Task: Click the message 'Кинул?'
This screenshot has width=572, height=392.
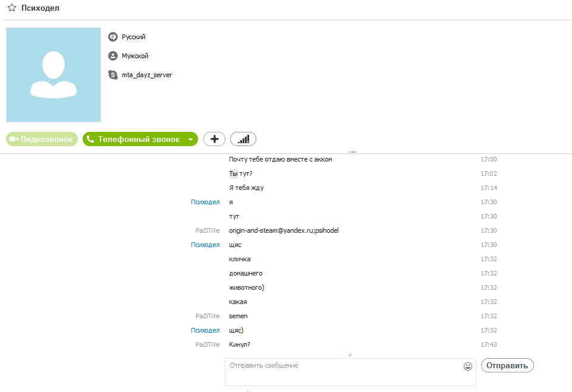Action: pyautogui.click(x=239, y=344)
